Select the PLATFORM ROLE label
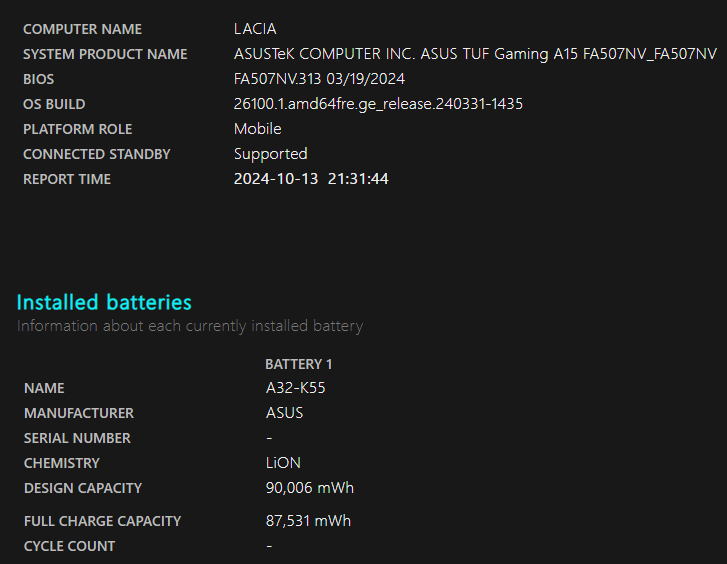Image resolution: width=727 pixels, height=564 pixels. [78, 129]
